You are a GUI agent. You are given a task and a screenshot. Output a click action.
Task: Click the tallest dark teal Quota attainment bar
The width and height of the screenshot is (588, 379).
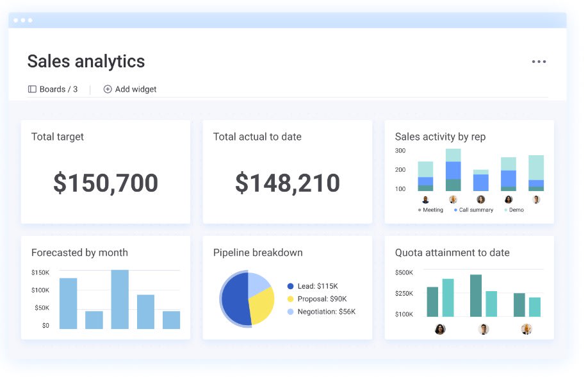coord(476,296)
